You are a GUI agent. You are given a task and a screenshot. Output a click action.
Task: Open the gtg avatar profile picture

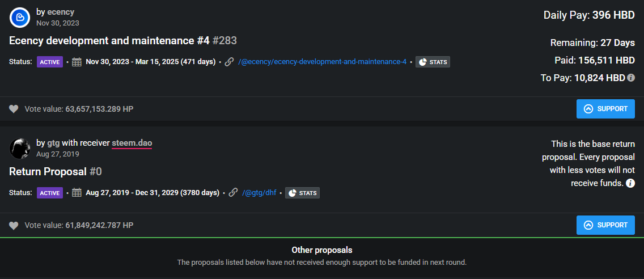[x=20, y=149]
